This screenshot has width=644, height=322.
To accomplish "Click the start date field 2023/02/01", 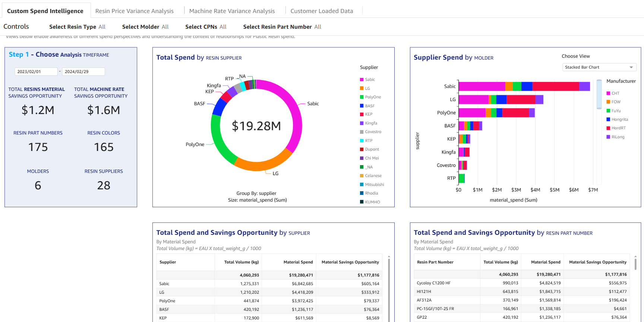I will (x=36, y=72).
